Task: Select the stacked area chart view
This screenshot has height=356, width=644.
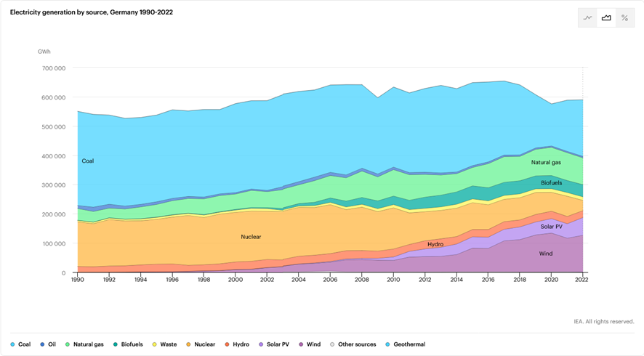Action: tap(606, 18)
